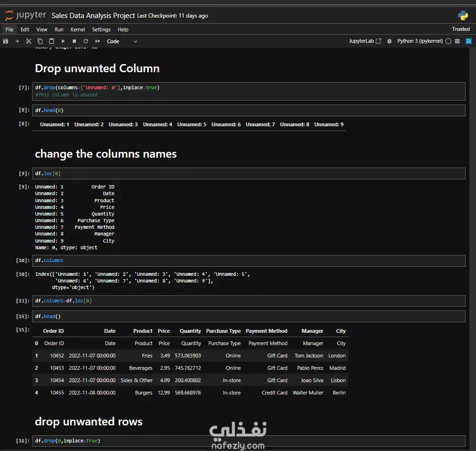Cut selected cell with scissors icon

point(28,41)
